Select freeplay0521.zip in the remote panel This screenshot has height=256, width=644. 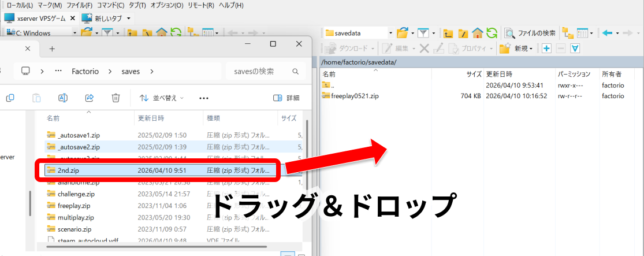pyautogui.click(x=355, y=96)
